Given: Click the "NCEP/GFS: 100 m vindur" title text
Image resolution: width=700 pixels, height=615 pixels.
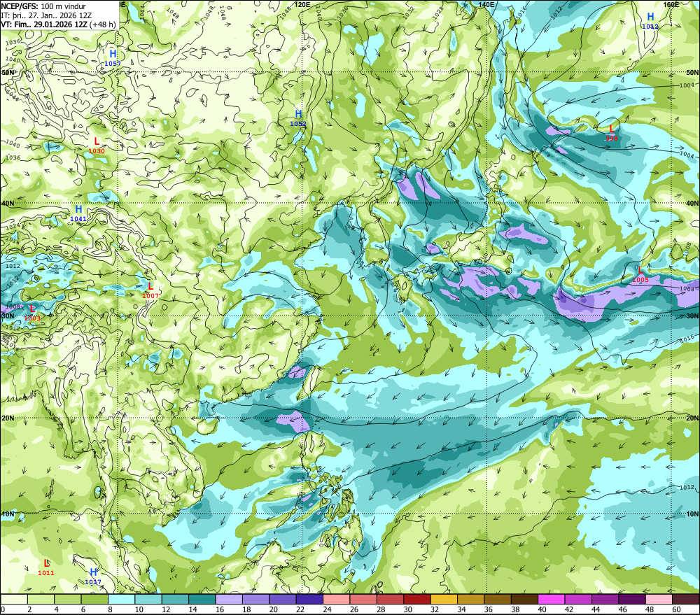Looking at the screenshot, I should [x=43, y=6].
